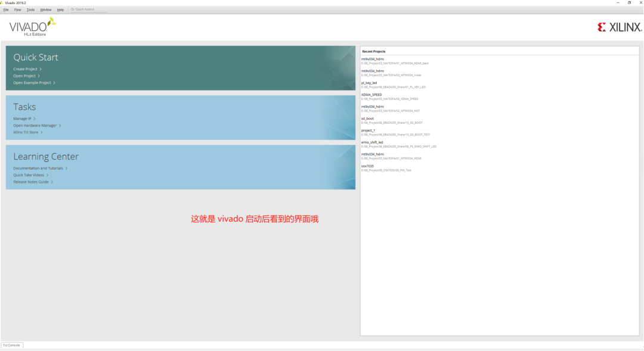The height and width of the screenshot is (351, 644).
Task: Open the Release Notes Guide
Action: tap(33, 182)
